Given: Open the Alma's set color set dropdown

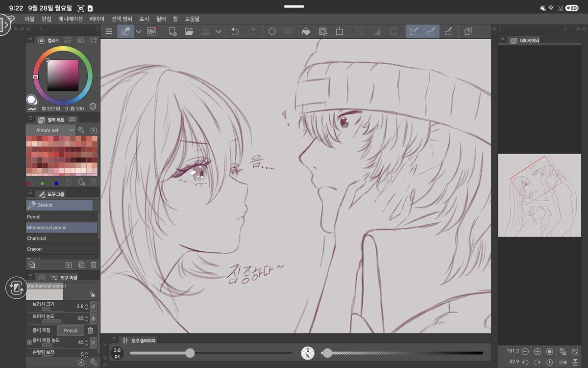Looking at the screenshot, I should coord(50,130).
